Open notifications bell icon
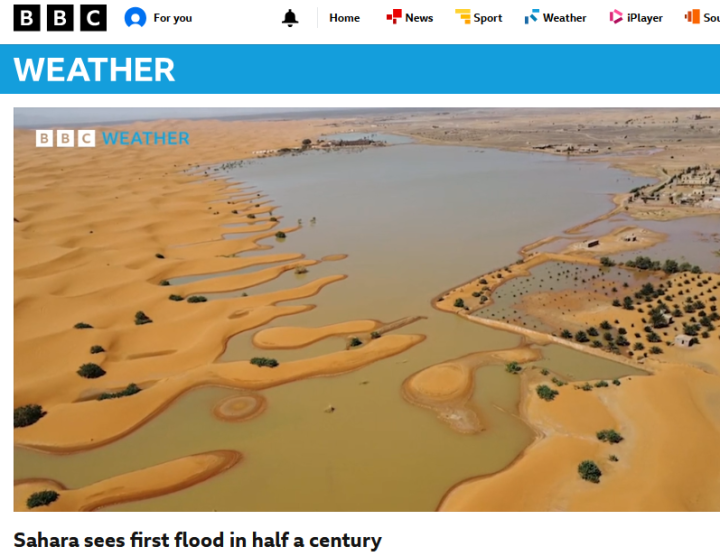 (x=290, y=18)
